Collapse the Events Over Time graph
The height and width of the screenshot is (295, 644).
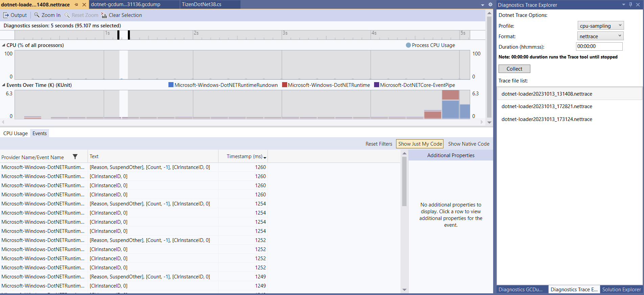pos(3,85)
